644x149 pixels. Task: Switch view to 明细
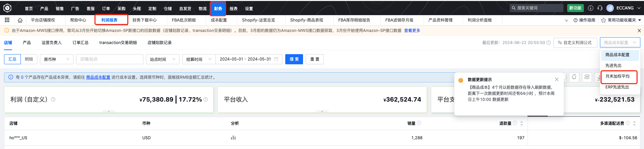coord(29,59)
